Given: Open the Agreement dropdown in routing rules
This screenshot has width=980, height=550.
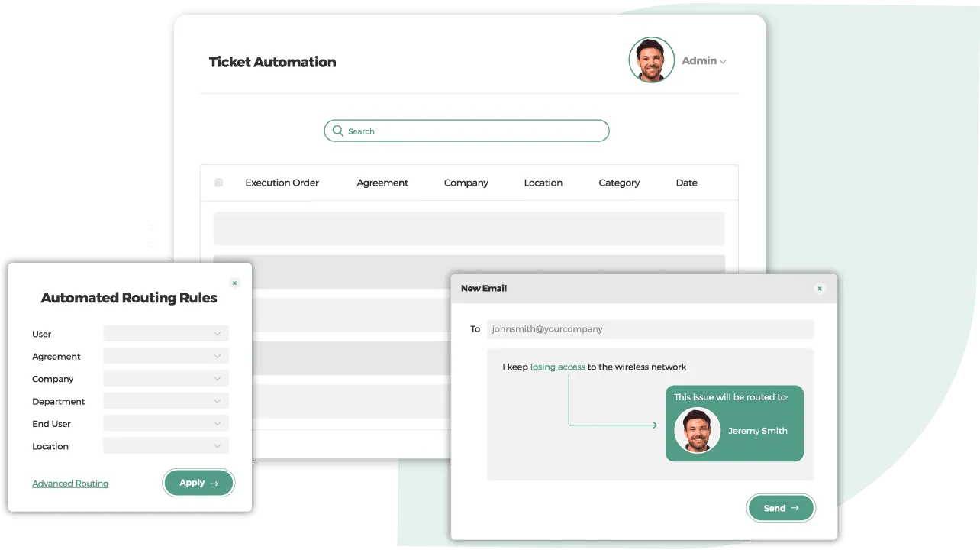Looking at the screenshot, I should coord(166,356).
